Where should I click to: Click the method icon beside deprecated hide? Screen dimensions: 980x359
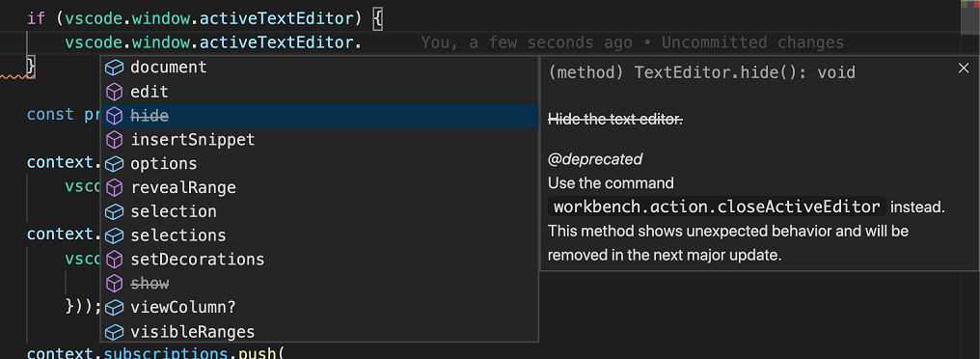point(115,116)
